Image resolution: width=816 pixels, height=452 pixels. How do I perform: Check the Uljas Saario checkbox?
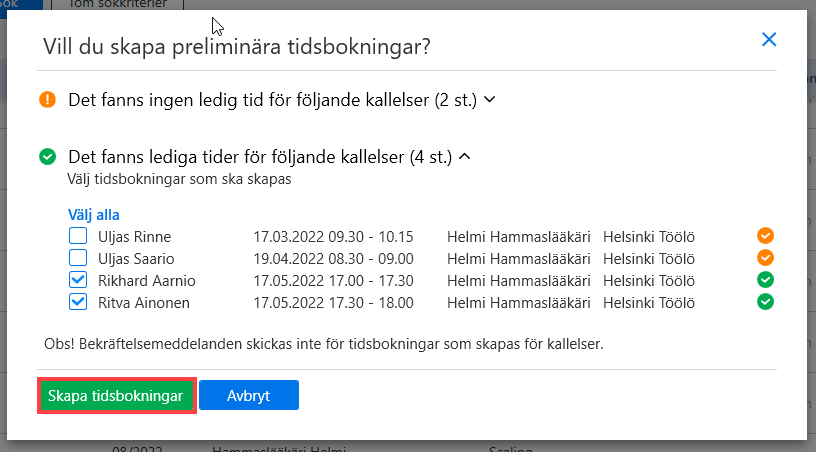click(78, 258)
